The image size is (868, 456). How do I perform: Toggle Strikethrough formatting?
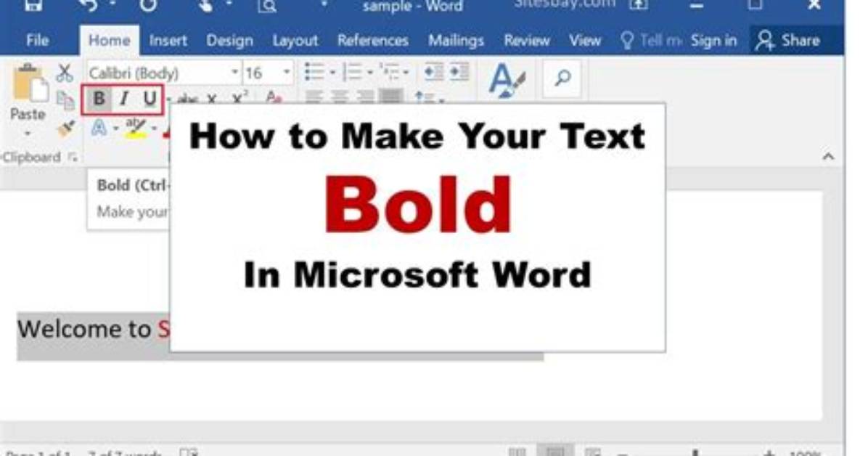pos(188,99)
